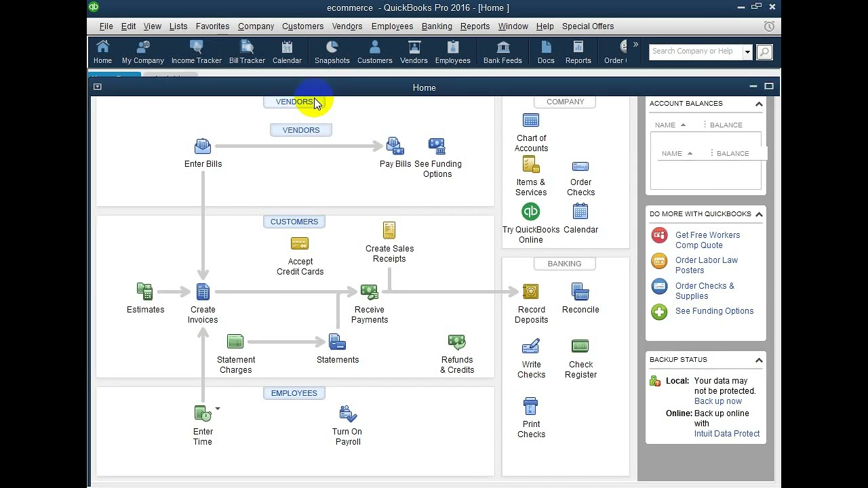Click the Back up now link
Screen dimensions: 868x488
coord(718,401)
